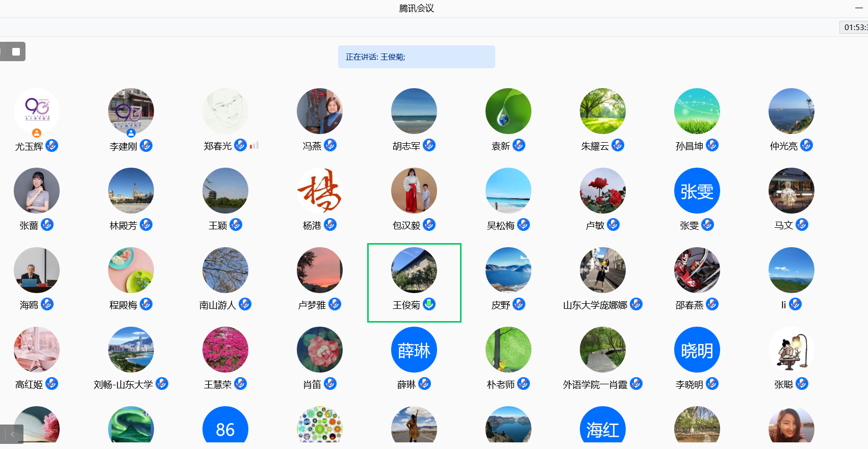Viewport: 868px width, 449px height.
Task: Click the stop recording square button
Action: click(x=16, y=51)
